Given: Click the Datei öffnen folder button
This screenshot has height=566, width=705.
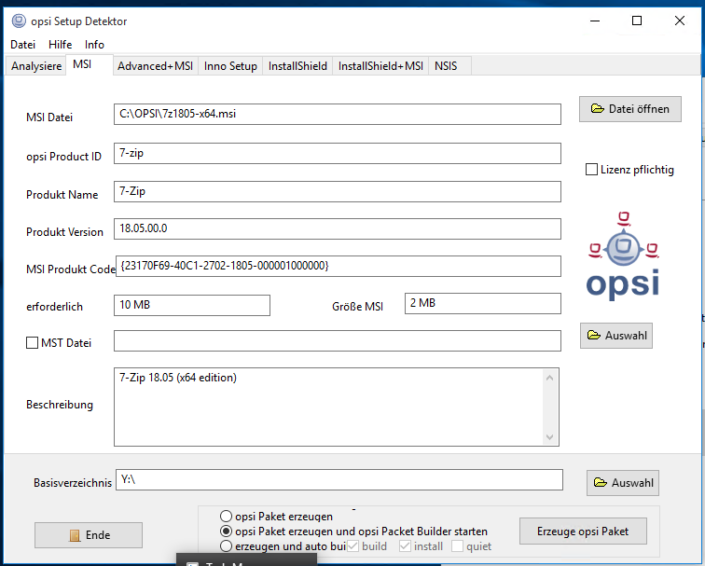Looking at the screenshot, I should (630, 109).
